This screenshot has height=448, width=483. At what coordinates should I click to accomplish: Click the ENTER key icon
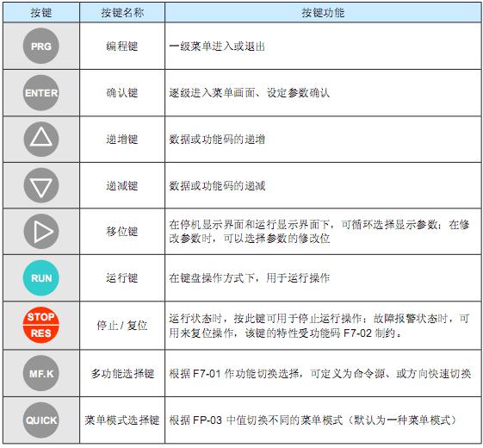click(x=41, y=93)
